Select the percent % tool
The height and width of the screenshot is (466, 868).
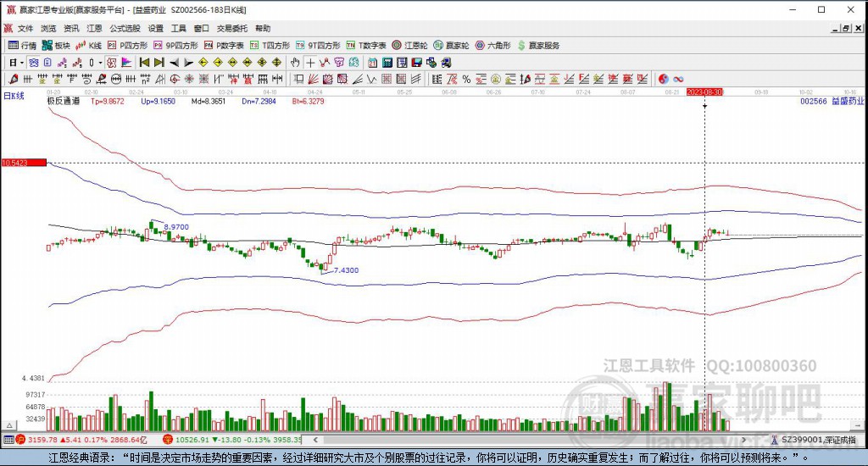coord(467,79)
